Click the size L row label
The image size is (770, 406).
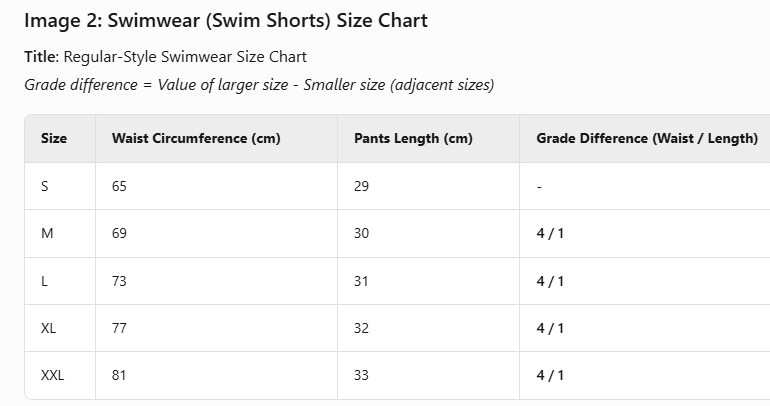(44, 281)
